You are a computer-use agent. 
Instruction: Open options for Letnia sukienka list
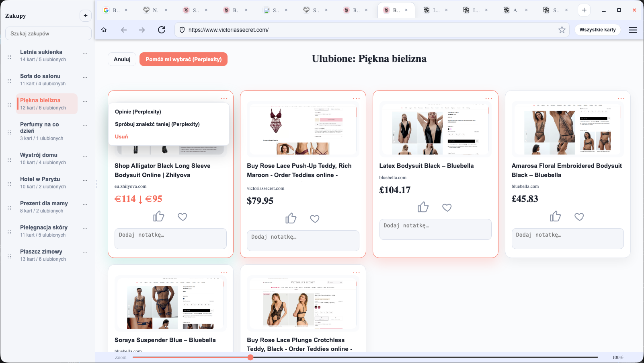coord(85,53)
